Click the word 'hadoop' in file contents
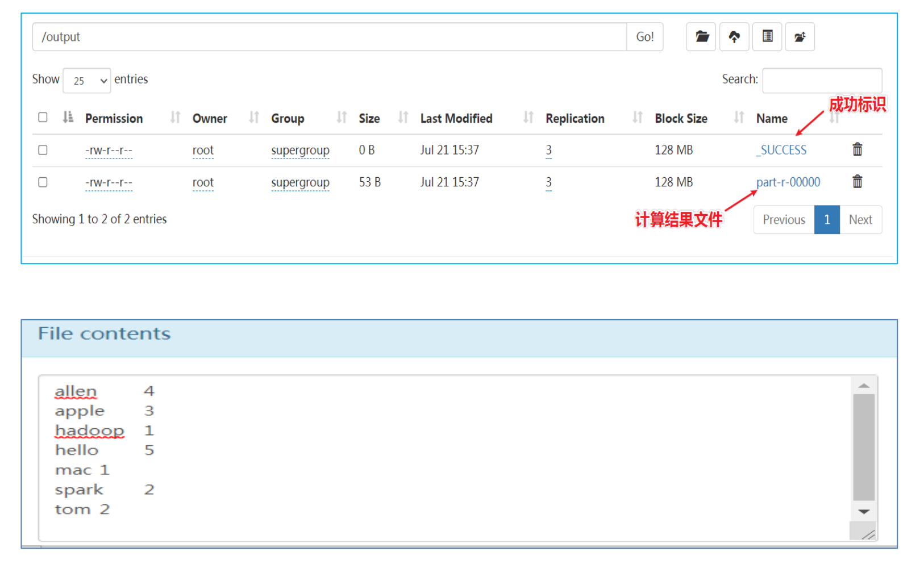This screenshot has height=568, width=924. (x=89, y=431)
